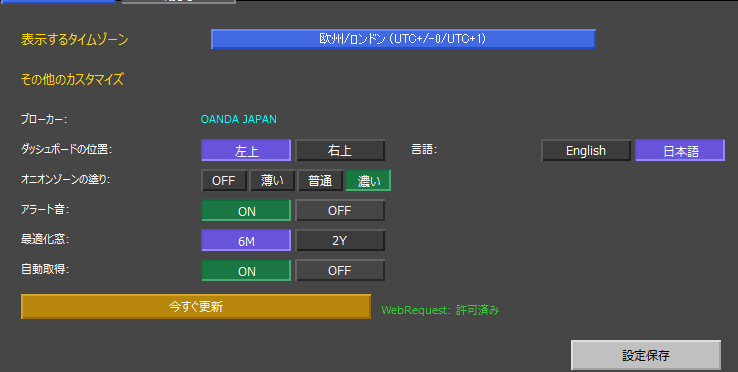The width and height of the screenshot is (738, 372).
Task: Switch language to English
Action: coord(586,151)
